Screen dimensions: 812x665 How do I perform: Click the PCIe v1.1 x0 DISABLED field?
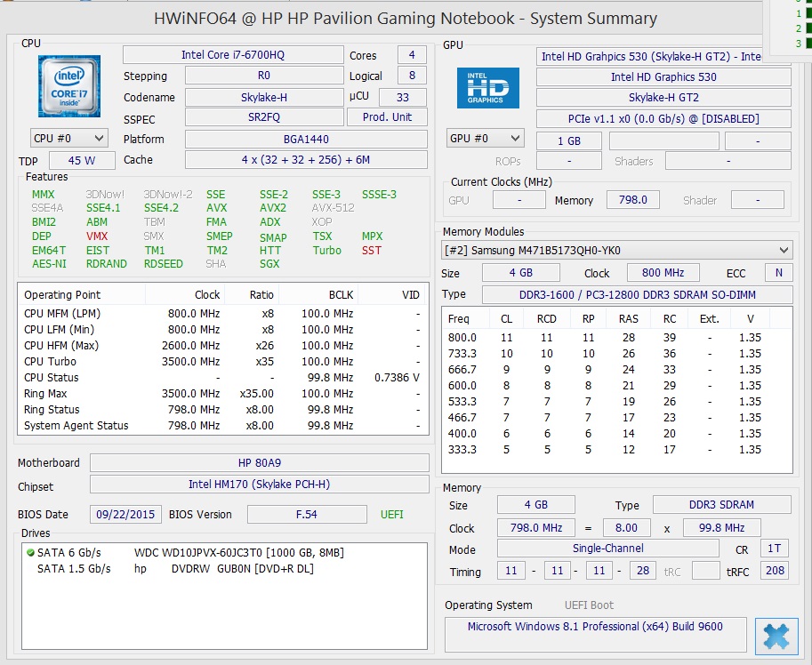663,118
